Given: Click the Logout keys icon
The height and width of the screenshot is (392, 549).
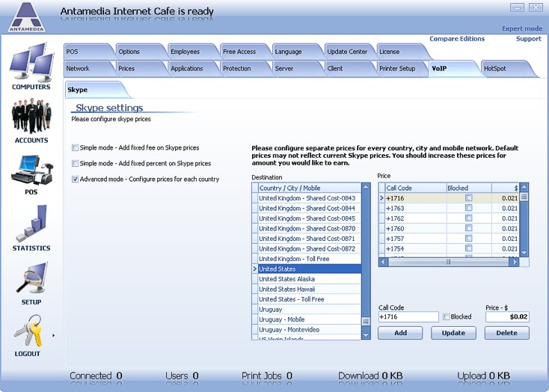Looking at the screenshot, I should pyautogui.click(x=28, y=331).
